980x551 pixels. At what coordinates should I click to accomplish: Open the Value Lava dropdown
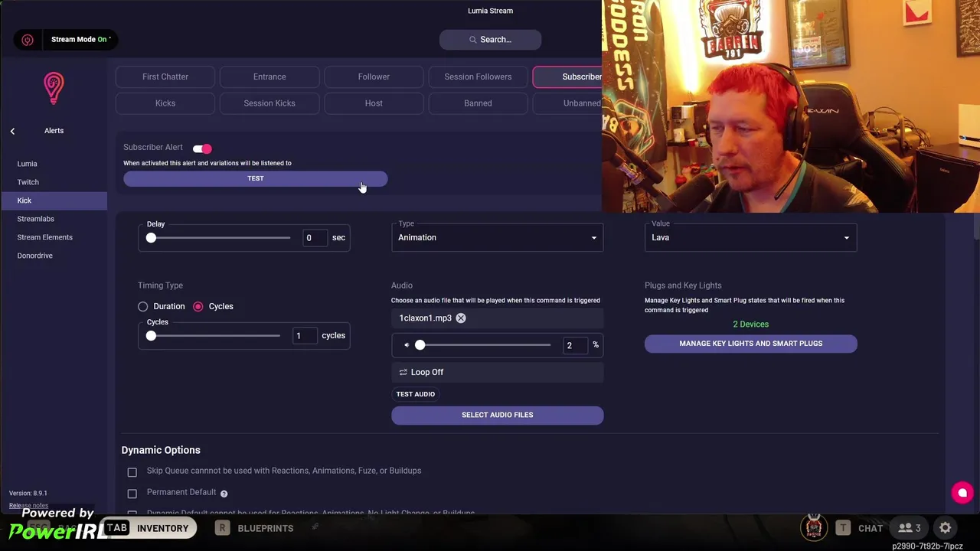[x=750, y=237]
